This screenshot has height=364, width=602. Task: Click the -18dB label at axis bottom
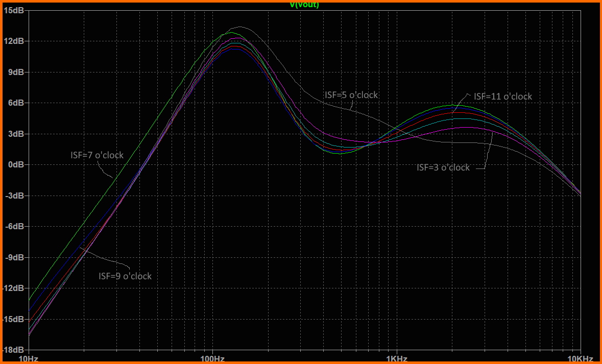14,350
